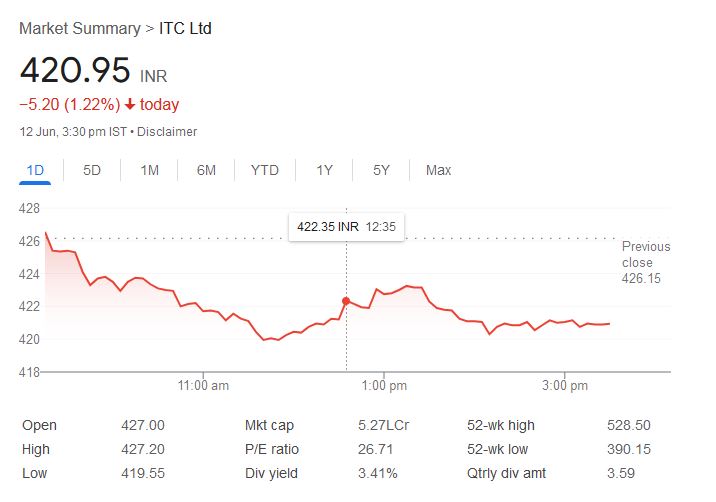This screenshot has height=502, width=716.
Task: Select the 1D time range tab
Action: [35, 170]
